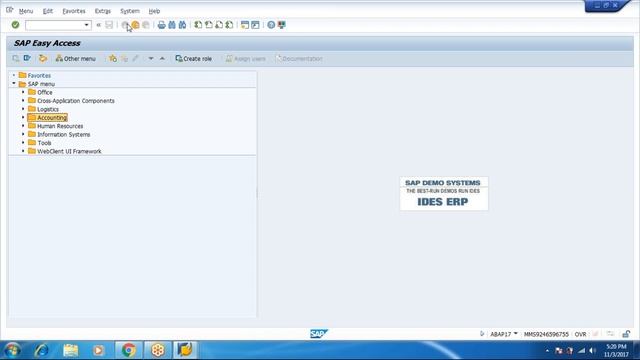Open Windows Explorer from the taskbar
The width and height of the screenshot is (640, 360).
pos(70,350)
